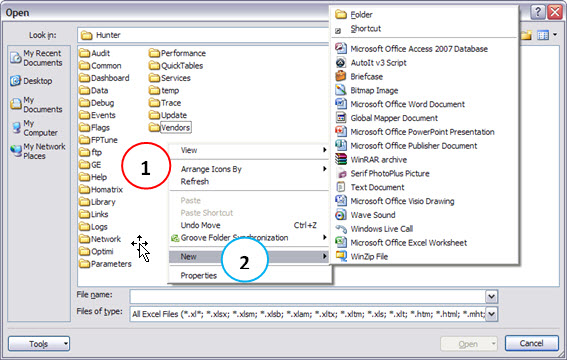Click the help question mark button
The width and height of the screenshot is (567, 360).
(x=538, y=12)
